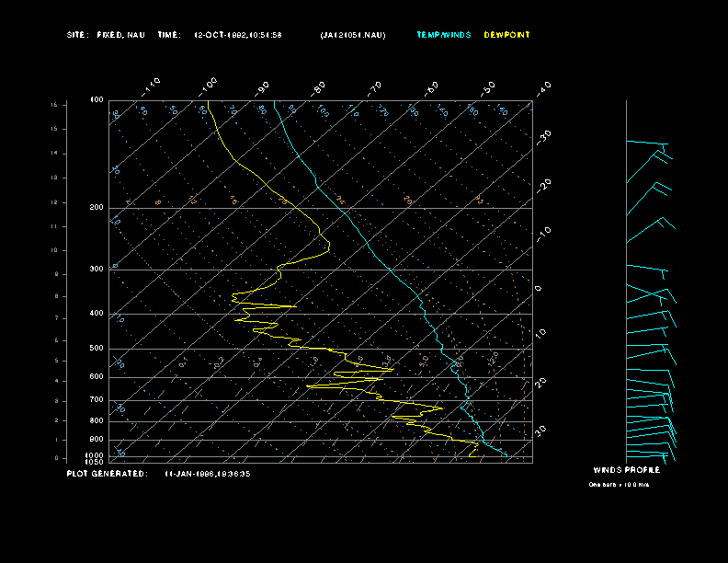The height and width of the screenshot is (563, 728).
Task: Click the yellow DEWPOINT legend label
Action: (506, 35)
